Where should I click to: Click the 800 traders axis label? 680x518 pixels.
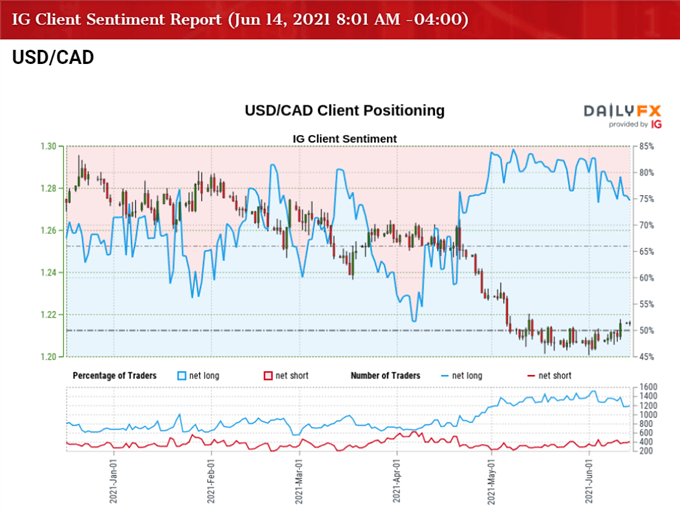pyautogui.click(x=646, y=424)
